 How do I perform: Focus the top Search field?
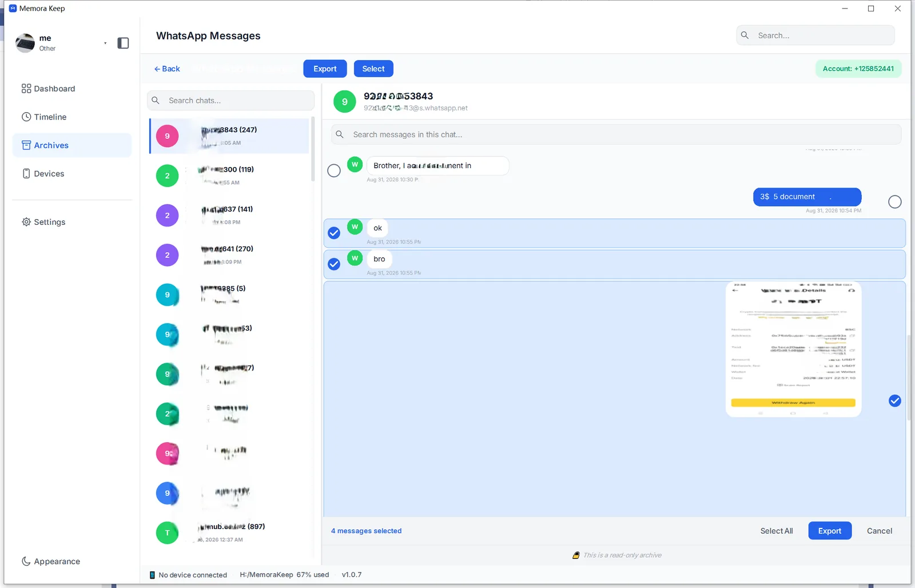coord(815,35)
